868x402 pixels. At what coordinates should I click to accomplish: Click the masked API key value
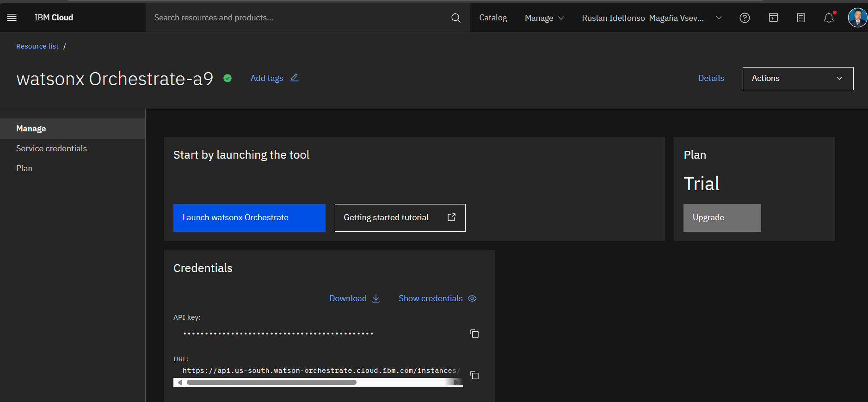278,334
